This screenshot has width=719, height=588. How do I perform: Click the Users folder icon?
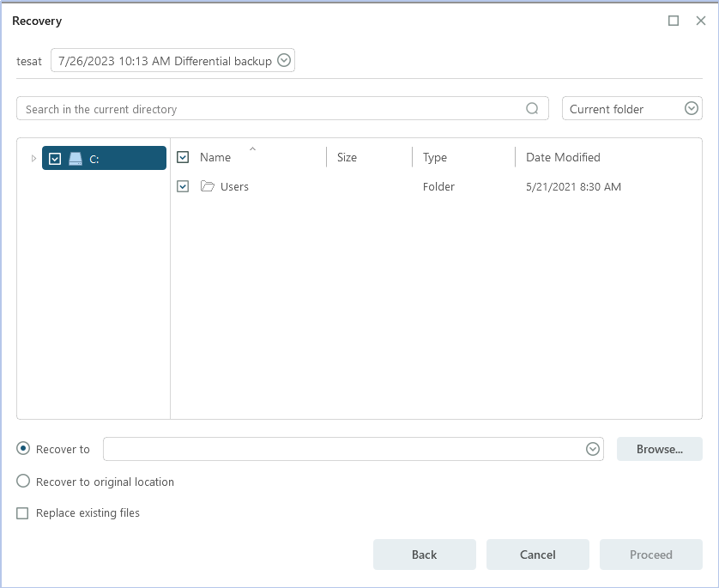tap(207, 186)
